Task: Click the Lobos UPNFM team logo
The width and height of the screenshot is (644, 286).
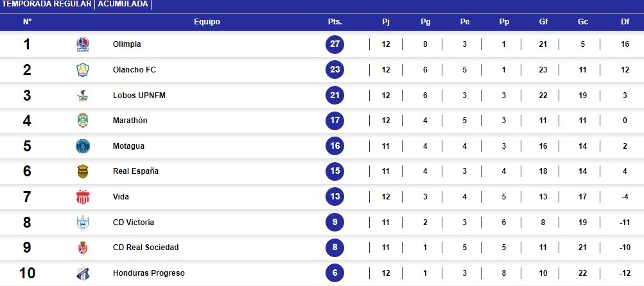Action: click(x=82, y=96)
